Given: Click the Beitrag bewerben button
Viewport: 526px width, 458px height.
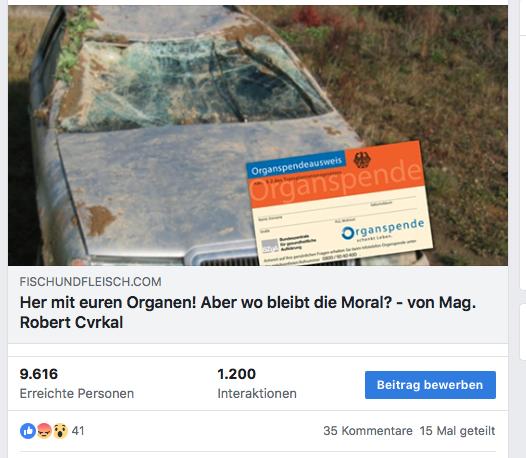Looking at the screenshot, I should coord(430,385).
